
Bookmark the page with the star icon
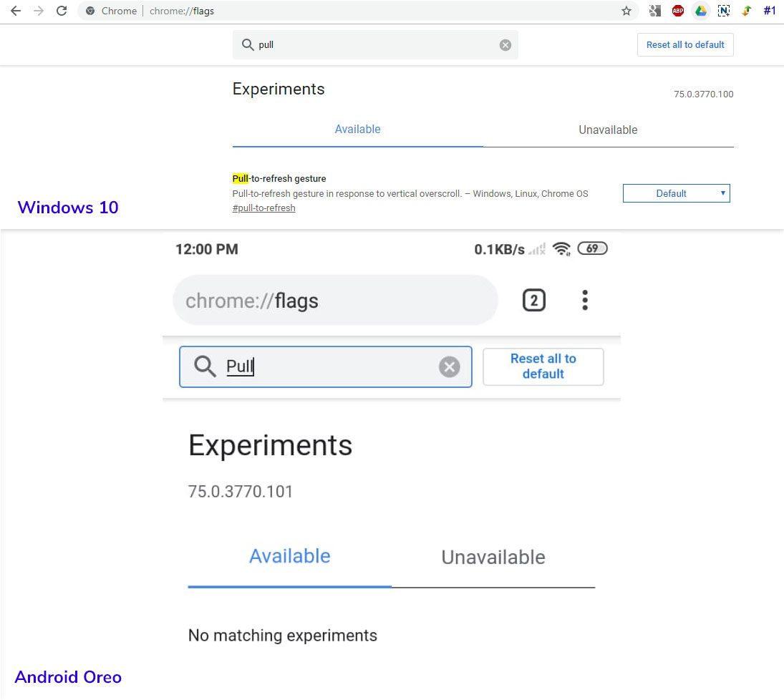(626, 11)
